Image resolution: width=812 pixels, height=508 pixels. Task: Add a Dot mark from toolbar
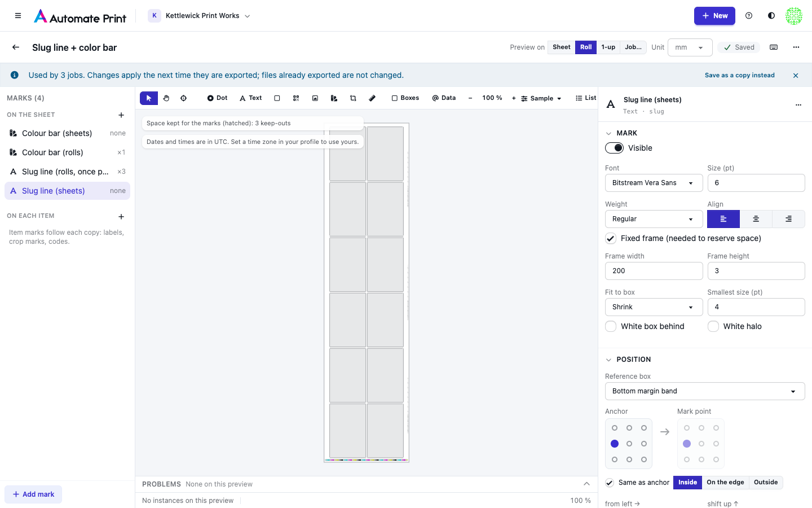point(217,98)
